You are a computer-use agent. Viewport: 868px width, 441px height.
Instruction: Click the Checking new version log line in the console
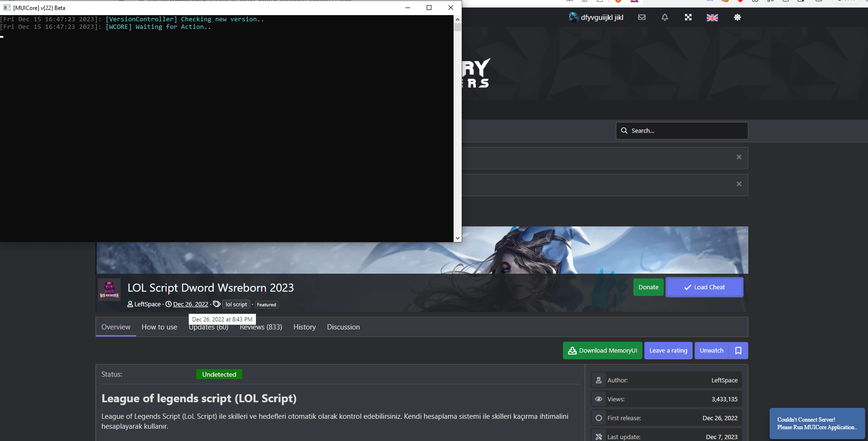click(132, 19)
